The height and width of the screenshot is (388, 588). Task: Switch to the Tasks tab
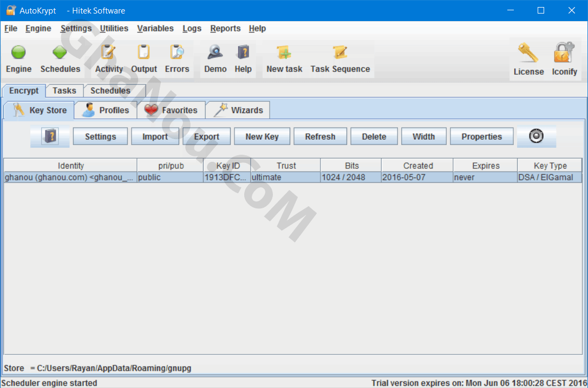64,91
